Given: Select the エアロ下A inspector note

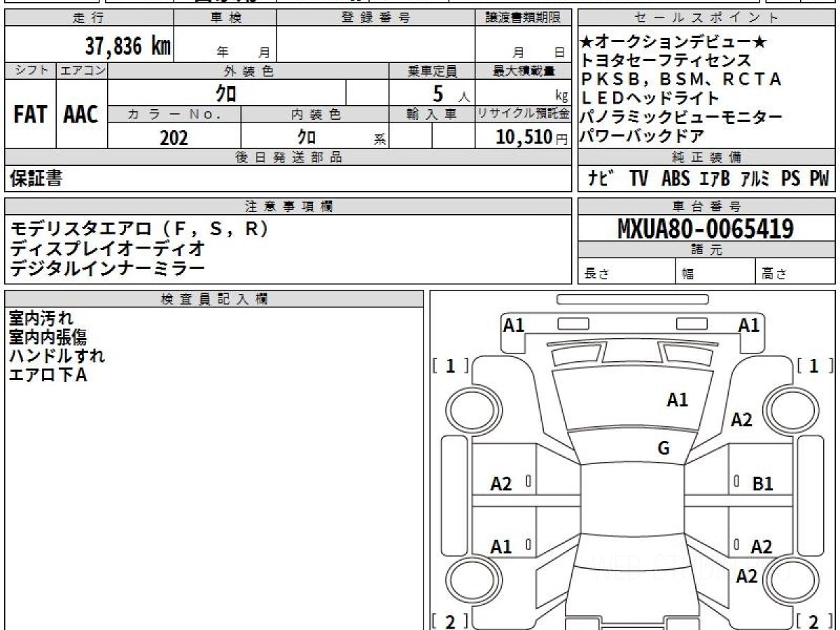Looking at the screenshot, I should (x=48, y=375).
